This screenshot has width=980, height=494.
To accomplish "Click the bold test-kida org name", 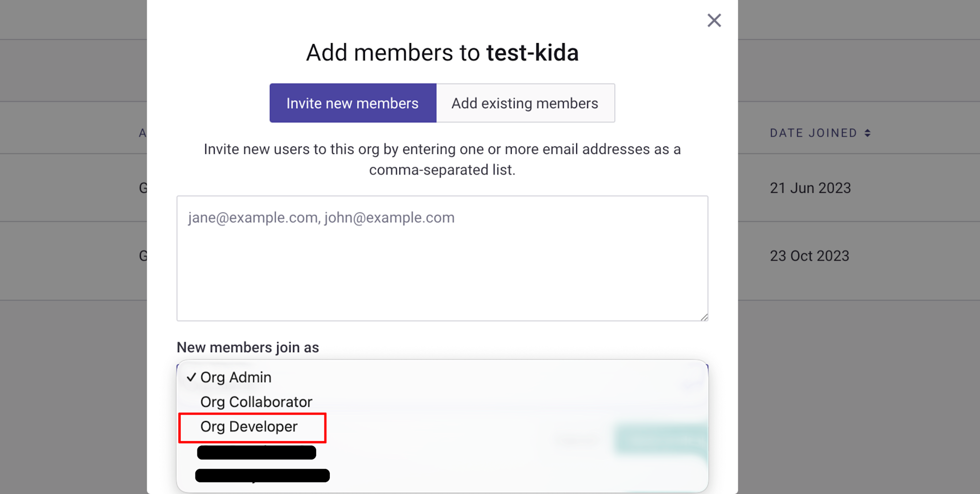I will (x=532, y=53).
